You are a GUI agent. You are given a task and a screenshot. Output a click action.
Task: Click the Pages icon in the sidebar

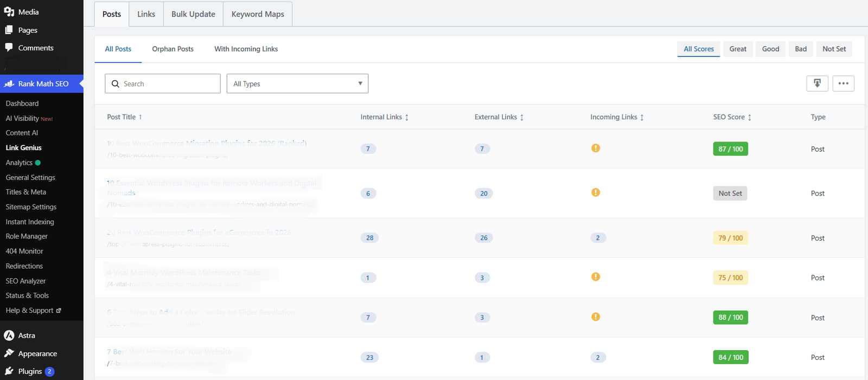[x=9, y=30]
